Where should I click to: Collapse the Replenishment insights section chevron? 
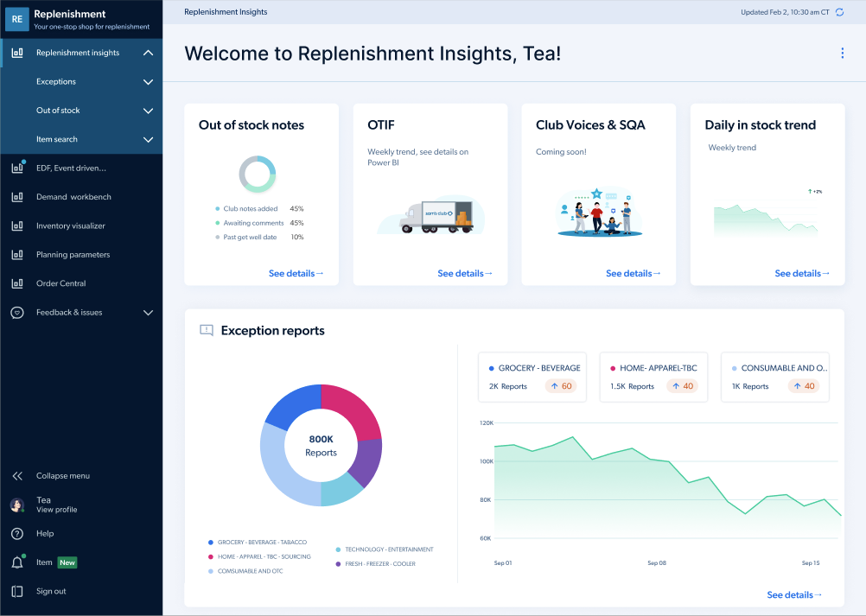click(148, 53)
